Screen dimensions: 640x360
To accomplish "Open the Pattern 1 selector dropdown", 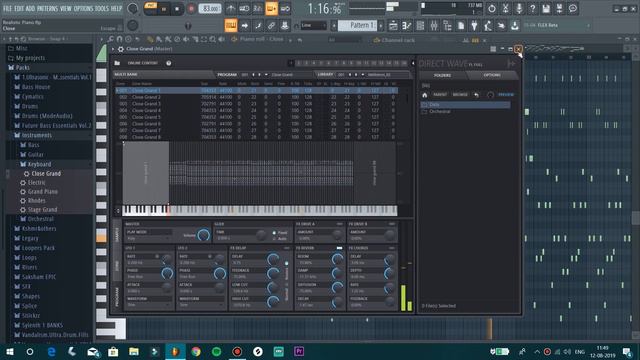I will 358,25.
